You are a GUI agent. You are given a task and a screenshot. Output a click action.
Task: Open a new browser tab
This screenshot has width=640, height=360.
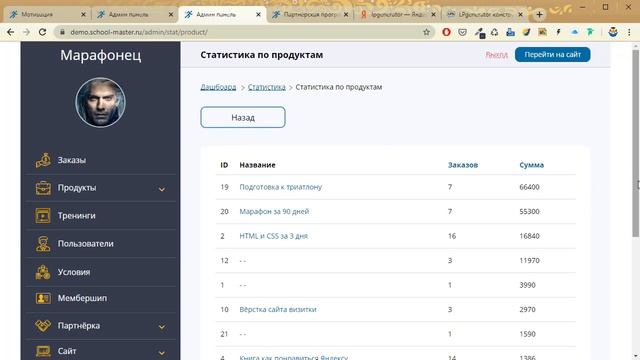point(539,14)
